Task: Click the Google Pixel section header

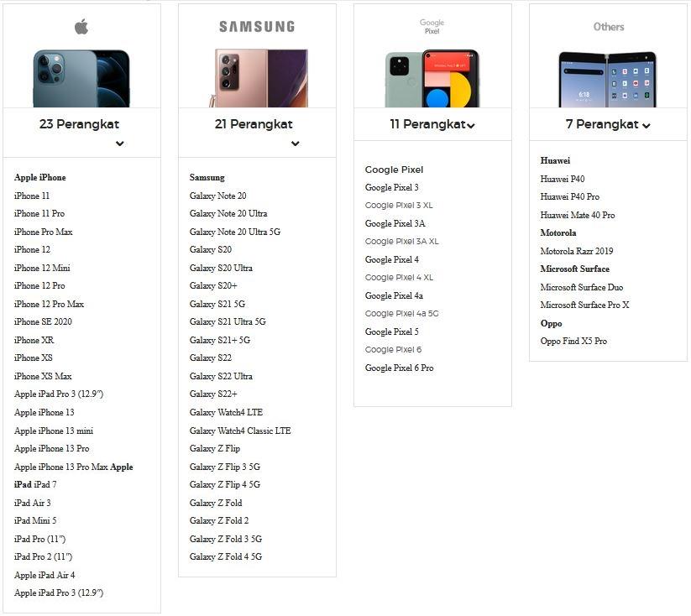Action: point(394,170)
